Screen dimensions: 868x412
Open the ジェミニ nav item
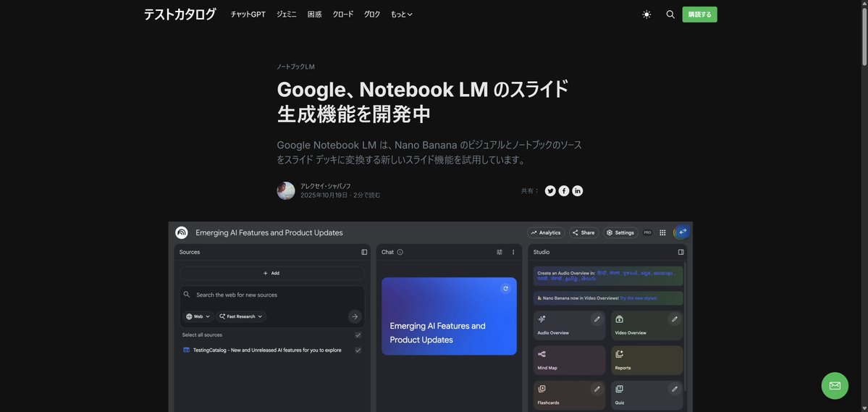pyautogui.click(x=287, y=14)
